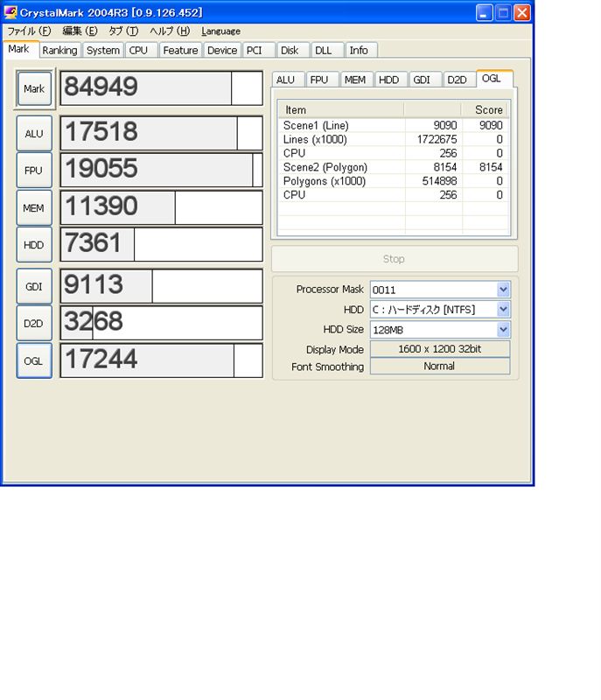The image size is (601, 700).
Task: Switch to the Feature tab
Action: pos(180,50)
